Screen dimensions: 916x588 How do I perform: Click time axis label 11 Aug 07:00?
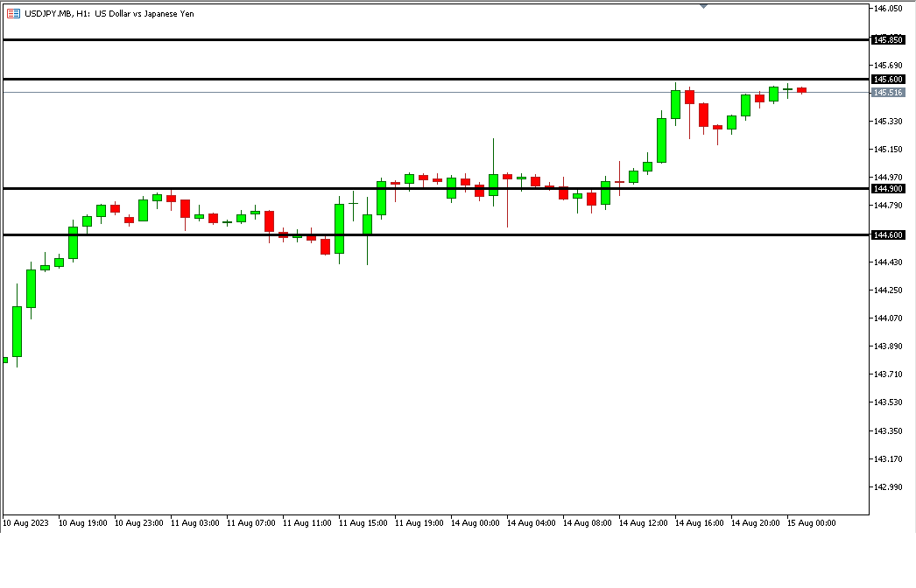251,522
